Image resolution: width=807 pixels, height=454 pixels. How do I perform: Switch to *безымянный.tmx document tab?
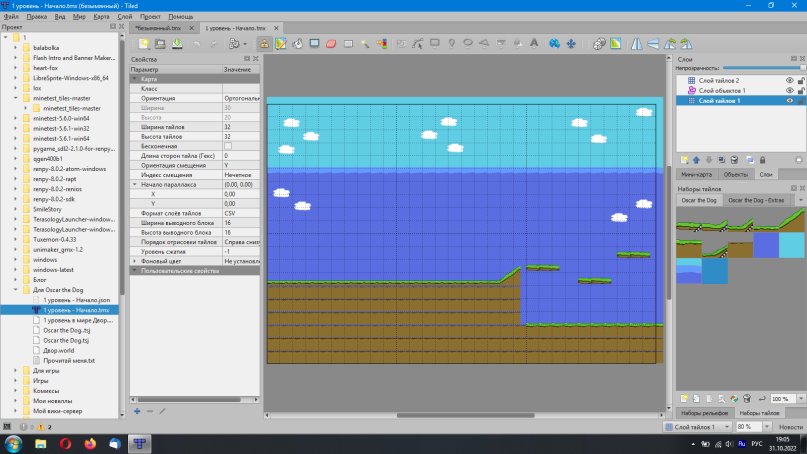tap(159, 28)
